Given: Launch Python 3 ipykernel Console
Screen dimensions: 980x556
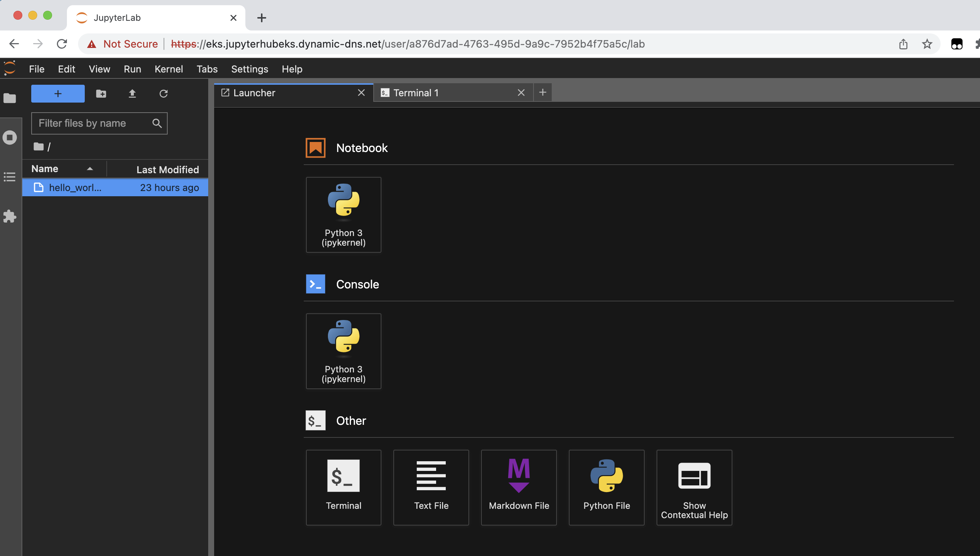Looking at the screenshot, I should click(343, 351).
